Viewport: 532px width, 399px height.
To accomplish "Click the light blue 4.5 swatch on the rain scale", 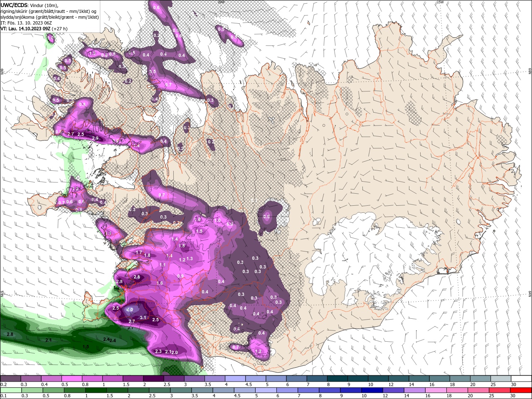I will pos(245,390).
